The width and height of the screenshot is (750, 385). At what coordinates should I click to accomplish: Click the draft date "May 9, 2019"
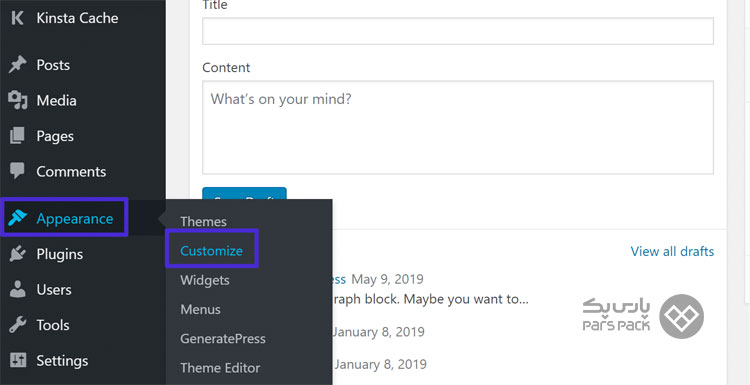(387, 279)
